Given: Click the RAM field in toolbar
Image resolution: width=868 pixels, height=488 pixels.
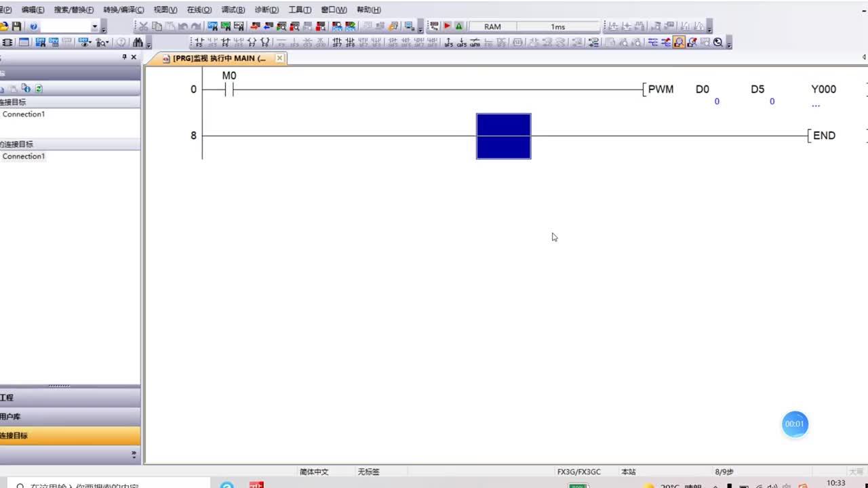Looking at the screenshot, I should tap(493, 26).
